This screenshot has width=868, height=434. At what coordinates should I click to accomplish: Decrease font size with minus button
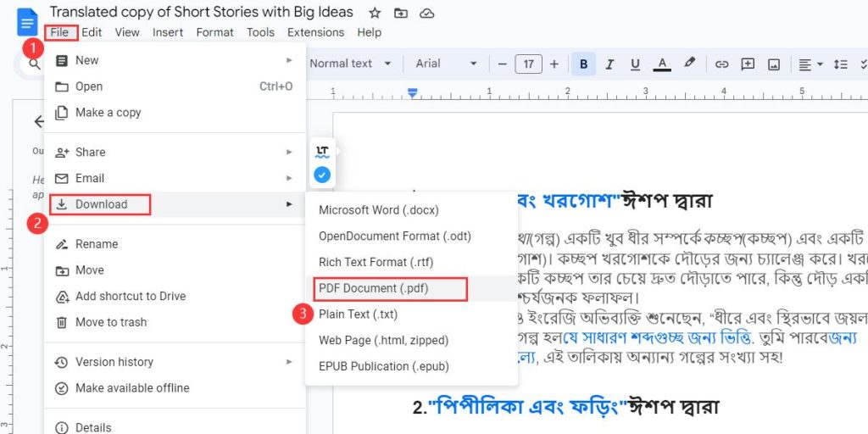(502, 64)
